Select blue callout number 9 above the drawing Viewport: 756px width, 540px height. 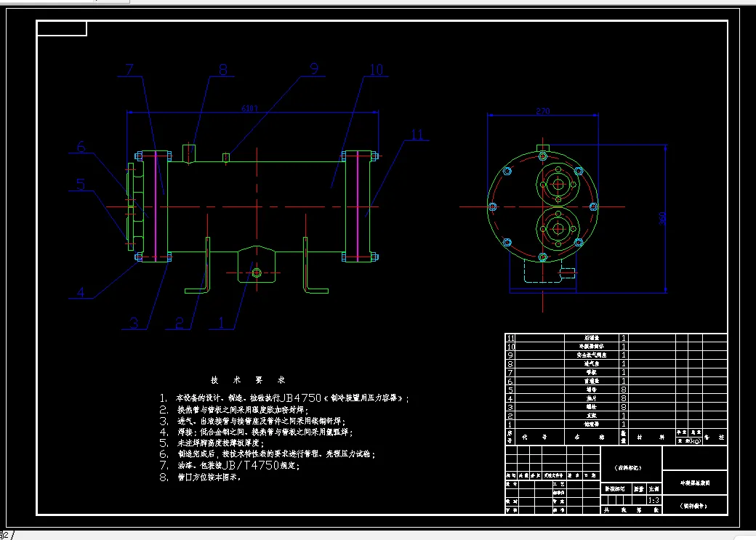314,69
